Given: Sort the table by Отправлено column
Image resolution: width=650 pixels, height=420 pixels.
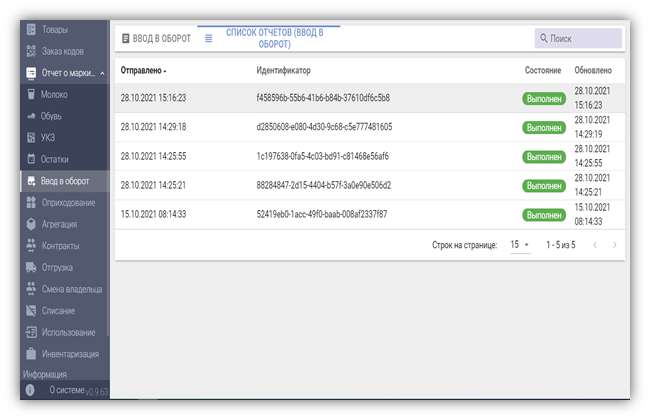Looking at the screenshot, I should tap(143, 71).
